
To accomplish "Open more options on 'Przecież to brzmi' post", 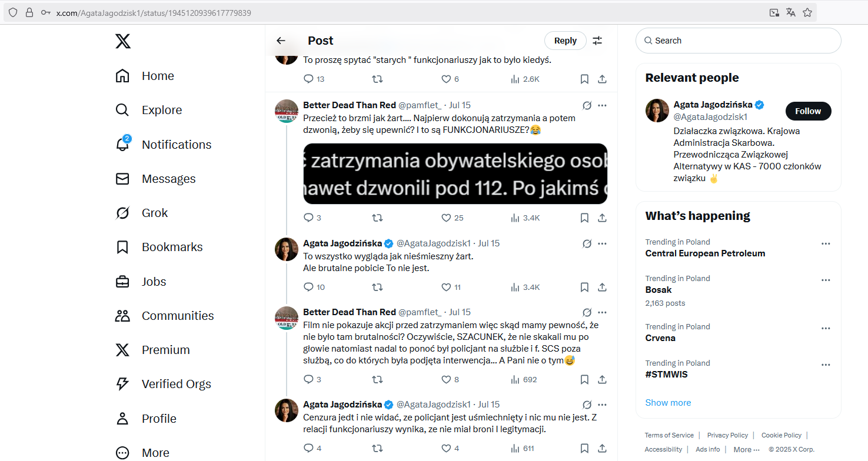I will point(602,105).
